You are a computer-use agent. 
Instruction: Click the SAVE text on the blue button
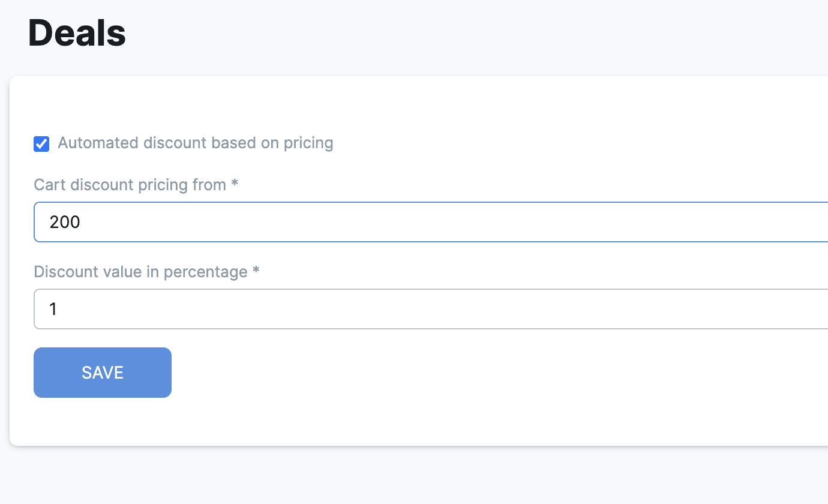click(x=103, y=373)
